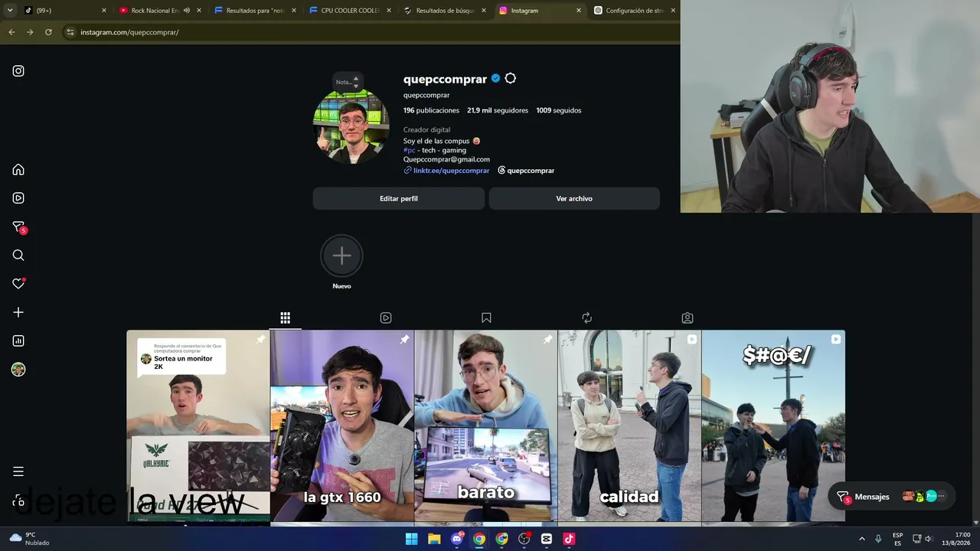
Task: View site information icon in address bar
Action: click(x=70, y=32)
